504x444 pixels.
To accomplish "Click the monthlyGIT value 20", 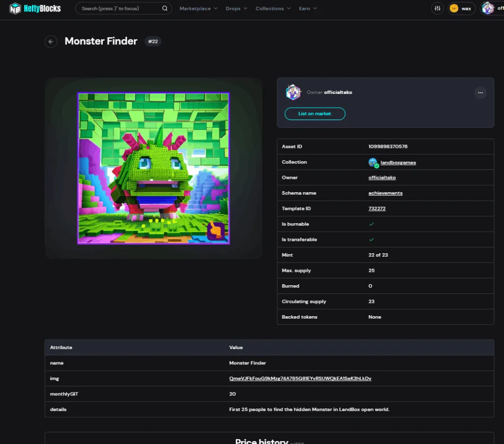I will click(x=232, y=394).
